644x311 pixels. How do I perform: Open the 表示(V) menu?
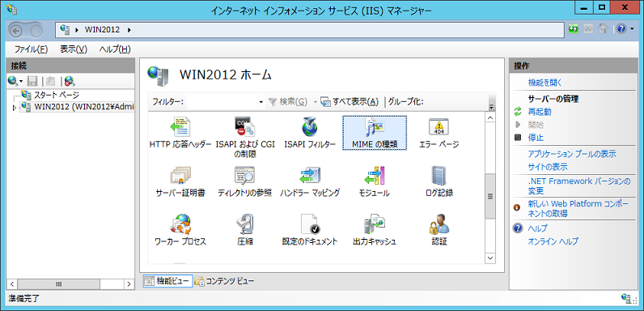pos(74,49)
